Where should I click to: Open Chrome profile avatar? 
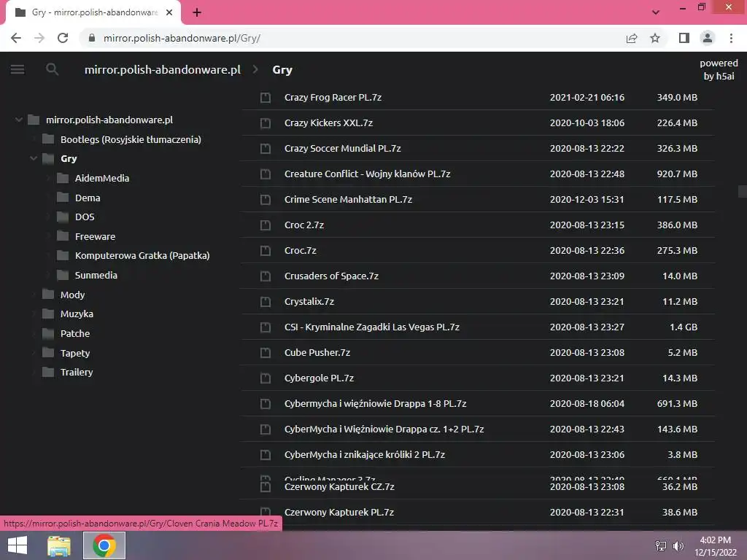(x=708, y=38)
